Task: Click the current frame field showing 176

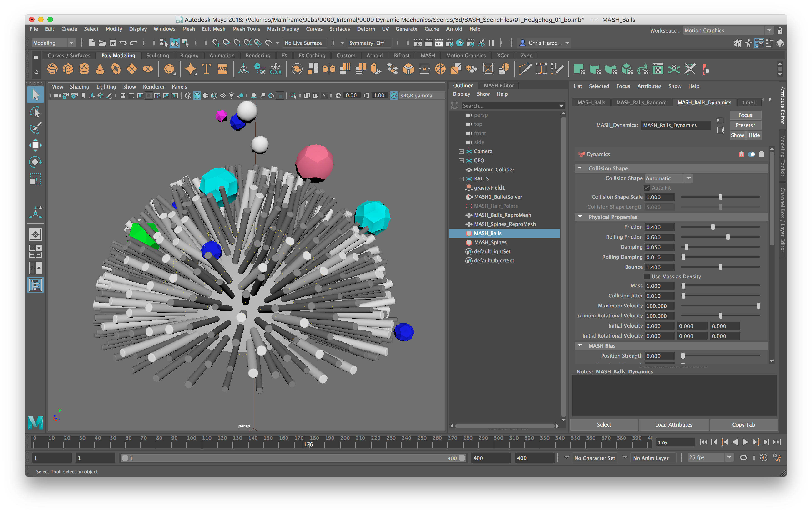Action: point(675,442)
